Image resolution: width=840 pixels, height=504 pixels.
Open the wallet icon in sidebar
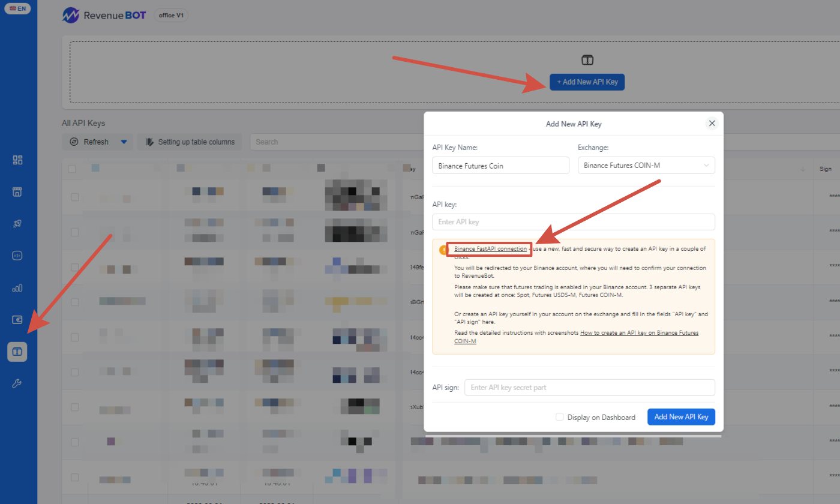click(17, 320)
